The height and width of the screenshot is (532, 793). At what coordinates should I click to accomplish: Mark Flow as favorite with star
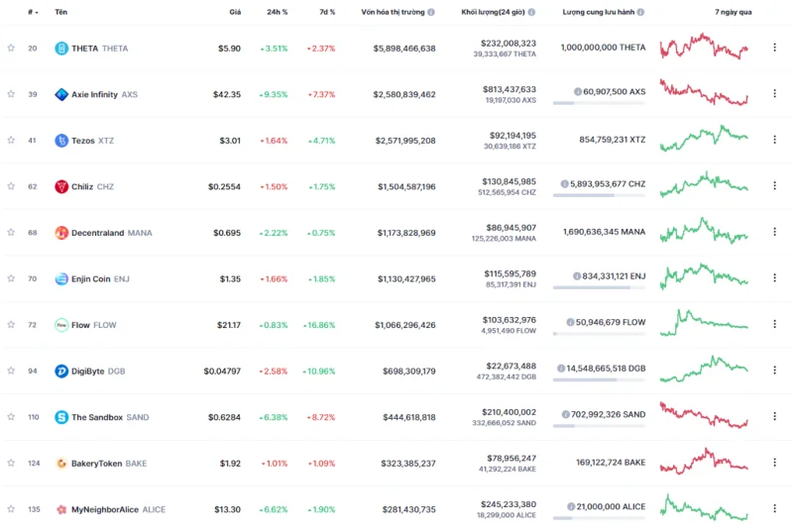point(11,324)
